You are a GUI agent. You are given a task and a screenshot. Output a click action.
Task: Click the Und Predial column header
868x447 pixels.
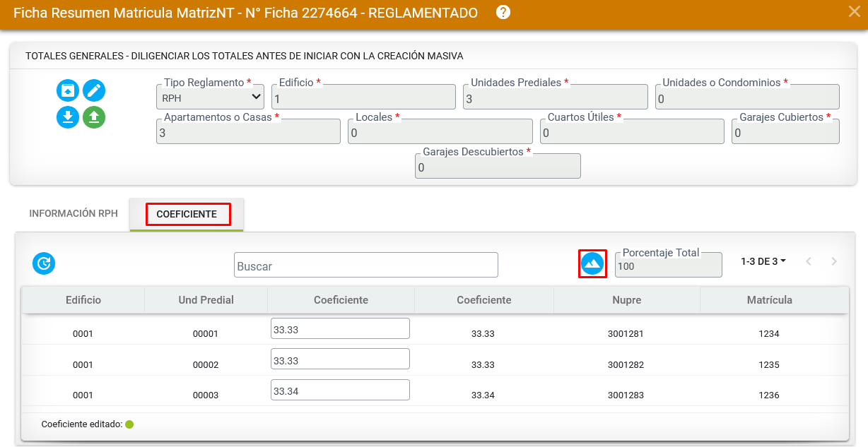pyautogui.click(x=206, y=300)
